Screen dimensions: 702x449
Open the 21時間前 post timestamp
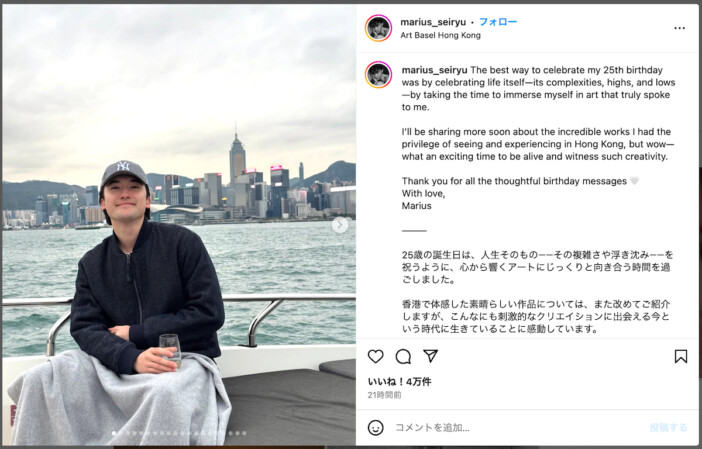click(385, 395)
